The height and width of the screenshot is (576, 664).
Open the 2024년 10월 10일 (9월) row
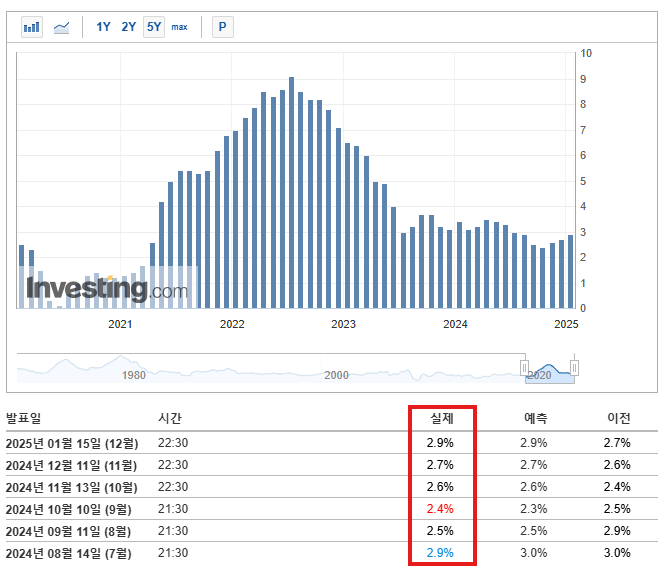[332, 509]
